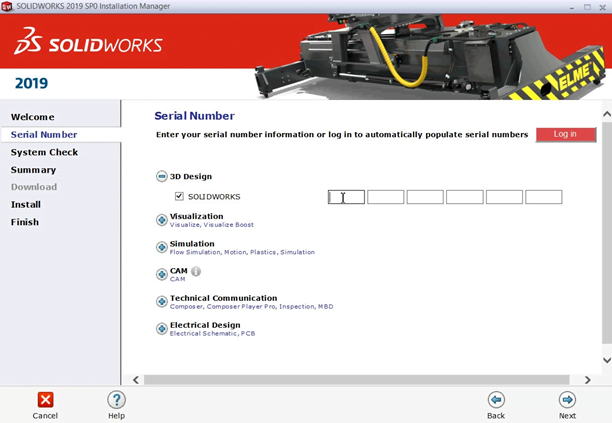The width and height of the screenshot is (612, 423).
Task: Click the Back arrow icon
Action: [496, 400]
